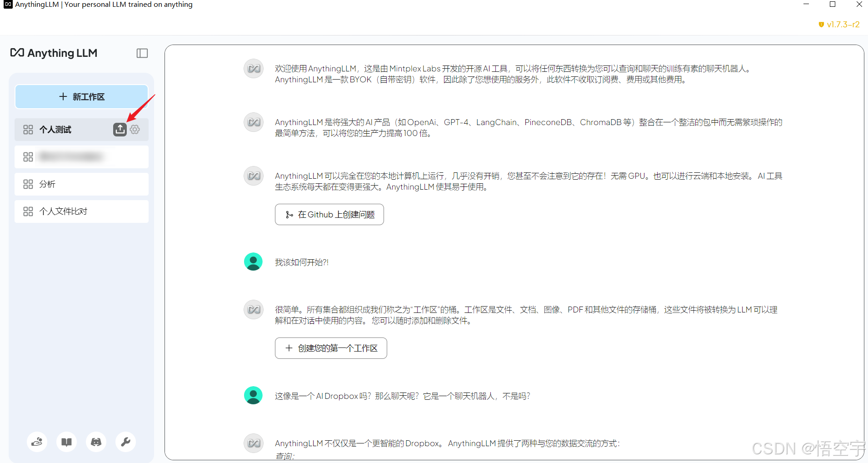Screen dimensions: 868x463
Task: Open settings via the wrench icon
Action: pos(125,442)
